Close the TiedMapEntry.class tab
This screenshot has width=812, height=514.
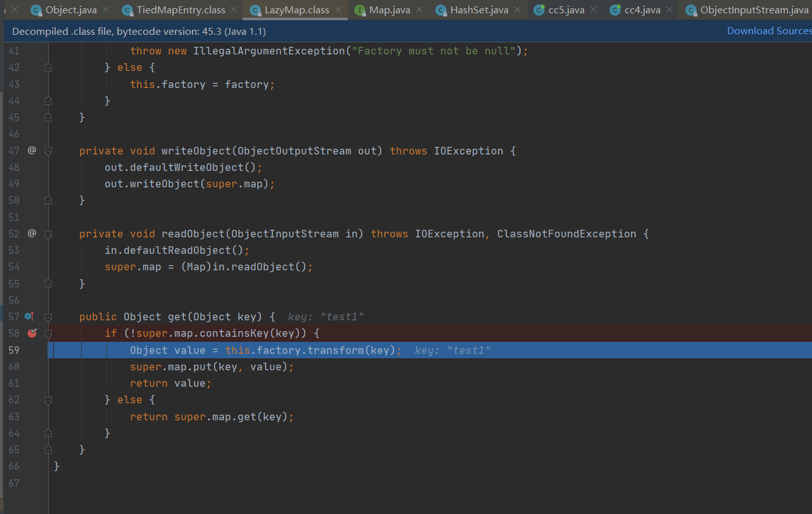(234, 10)
